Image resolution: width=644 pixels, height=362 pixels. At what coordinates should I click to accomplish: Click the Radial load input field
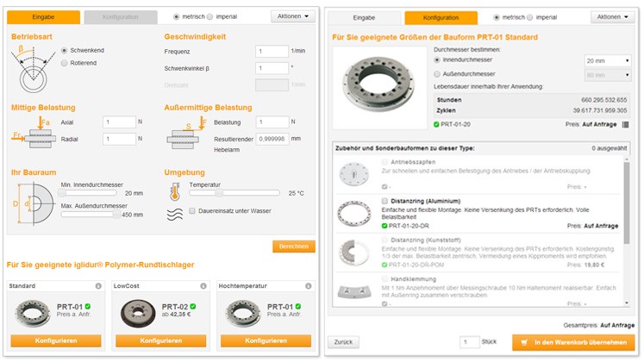pos(119,139)
